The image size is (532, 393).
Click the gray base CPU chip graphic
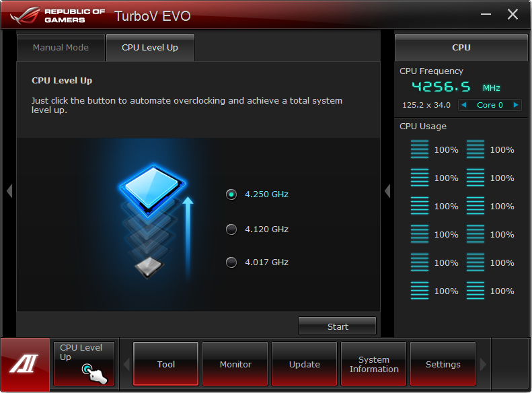[149, 267]
